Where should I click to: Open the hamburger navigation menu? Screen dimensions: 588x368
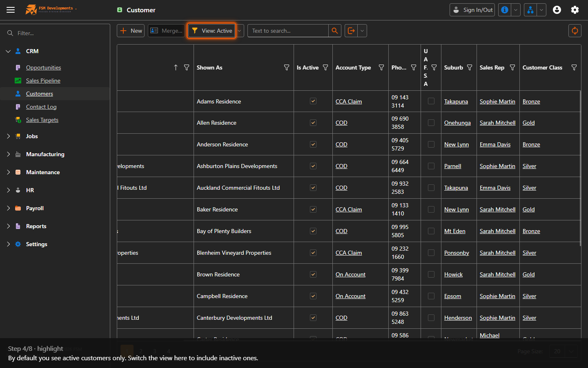tap(11, 10)
